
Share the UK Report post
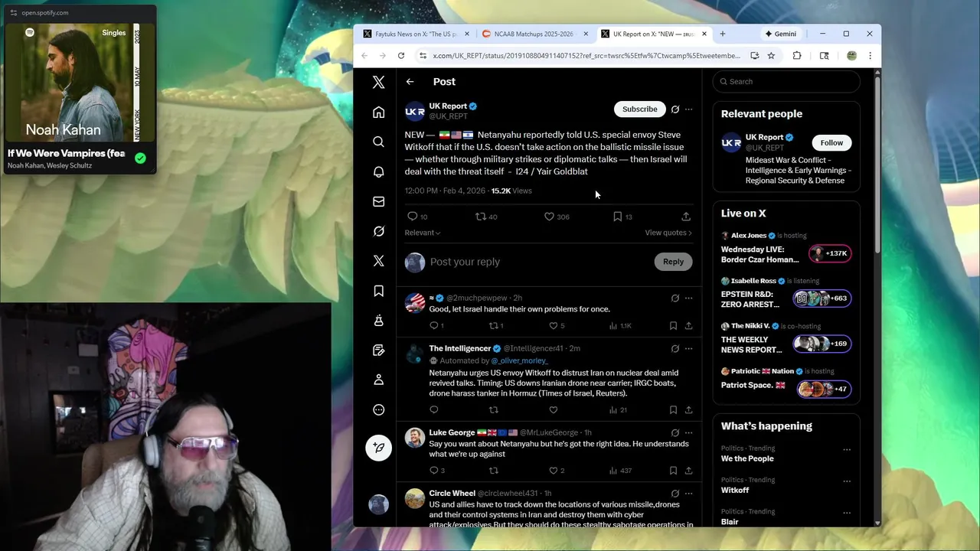(686, 217)
